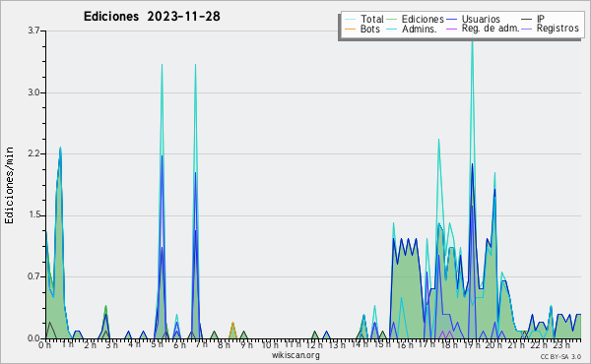The height and width of the screenshot is (364, 591).
Task: Select the Admins. legend label
Action: [420, 29]
